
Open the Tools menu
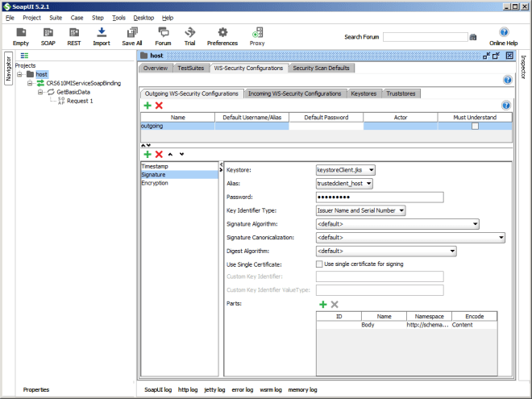[x=118, y=17]
